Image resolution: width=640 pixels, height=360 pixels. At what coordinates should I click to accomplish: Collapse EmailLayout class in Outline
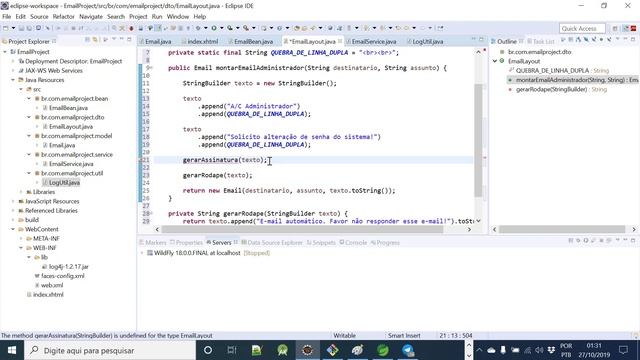[x=495, y=61]
